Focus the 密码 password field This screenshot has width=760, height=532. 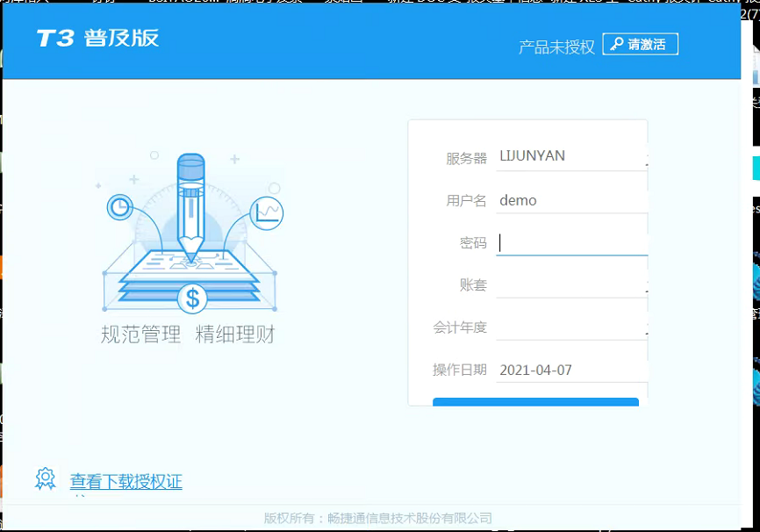pyautogui.click(x=571, y=242)
